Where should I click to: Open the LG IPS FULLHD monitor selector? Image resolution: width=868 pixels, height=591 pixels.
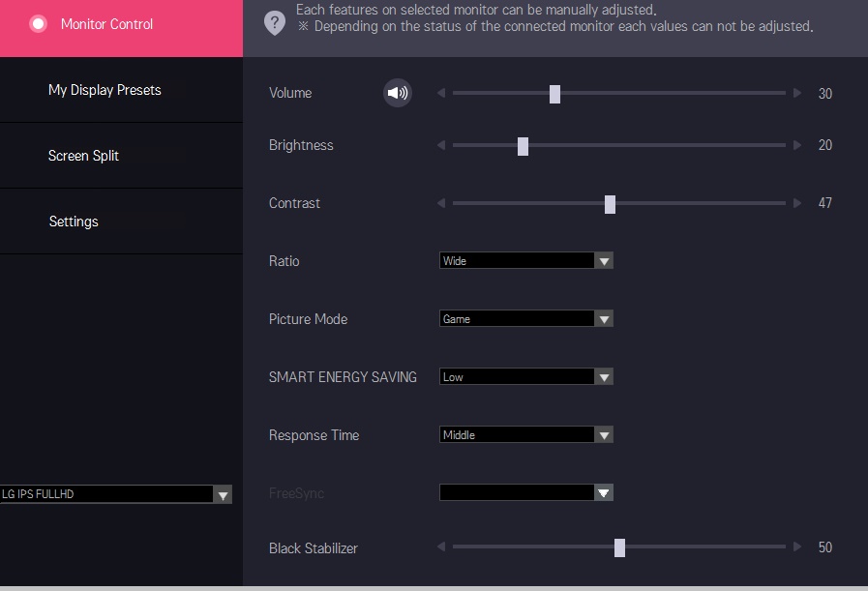pyautogui.click(x=116, y=494)
